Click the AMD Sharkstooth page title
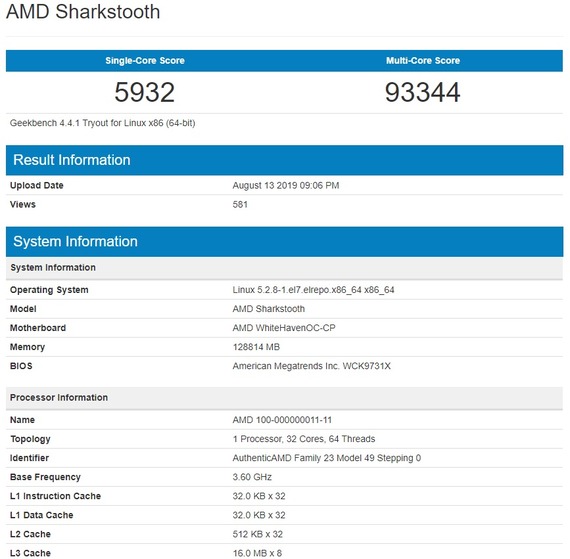The image size is (570, 559). point(83,12)
